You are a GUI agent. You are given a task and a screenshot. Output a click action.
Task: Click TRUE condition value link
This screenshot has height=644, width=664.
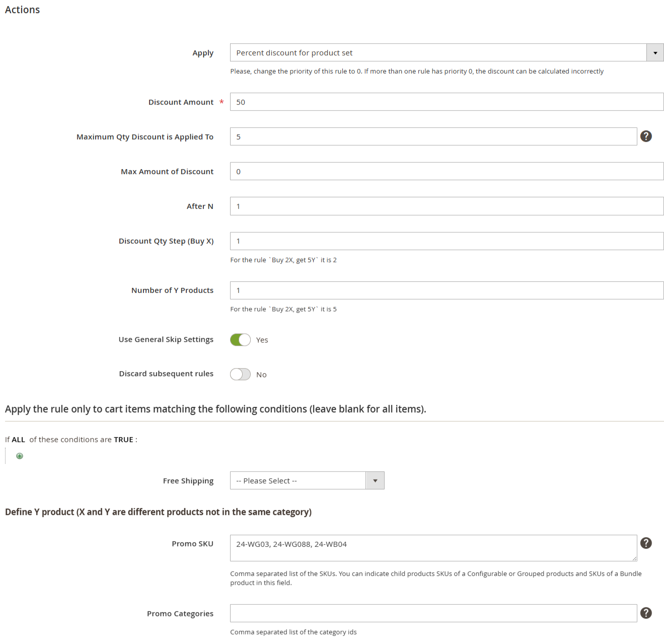[x=123, y=440]
